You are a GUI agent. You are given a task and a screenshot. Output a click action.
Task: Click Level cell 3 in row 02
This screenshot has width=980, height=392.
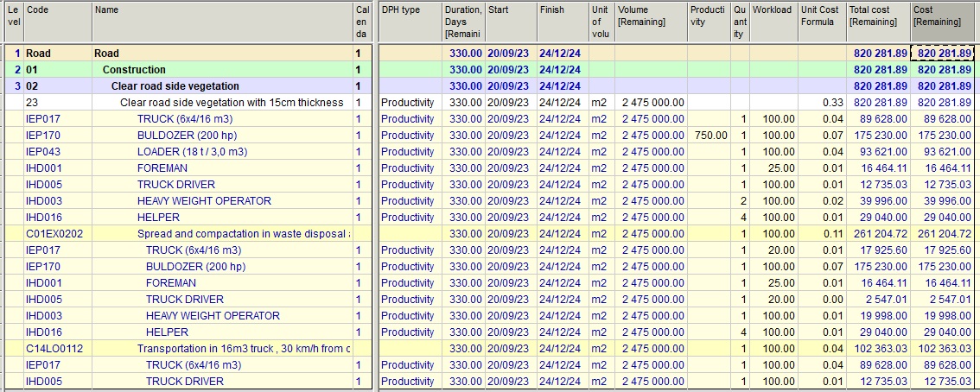click(x=15, y=86)
